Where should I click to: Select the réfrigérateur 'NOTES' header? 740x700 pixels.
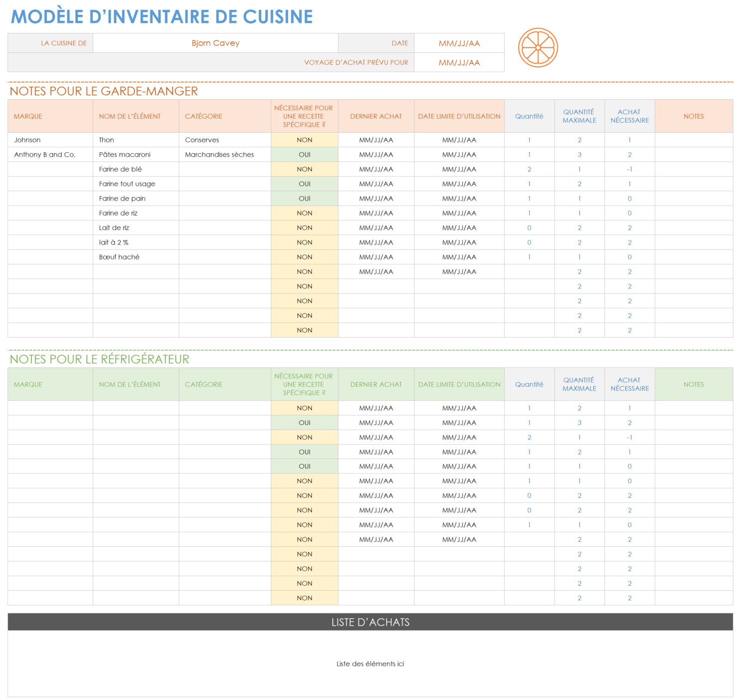[x=694, y=384]
